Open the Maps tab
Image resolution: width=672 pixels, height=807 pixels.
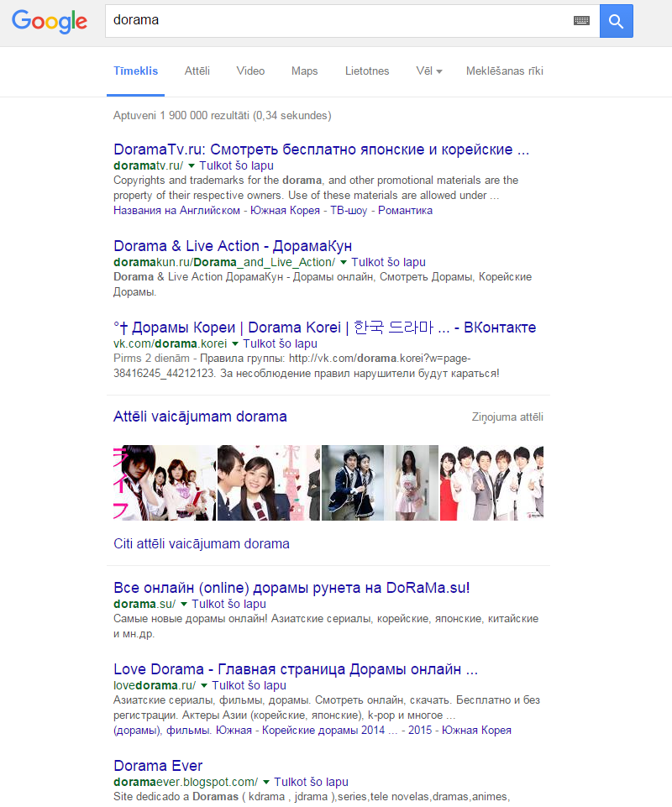point(304,71)
